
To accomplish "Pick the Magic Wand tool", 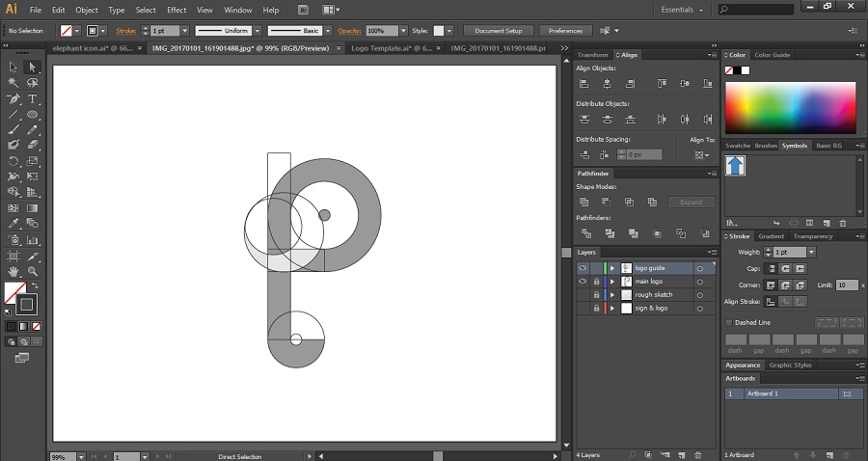I will [x=14, y=83].
